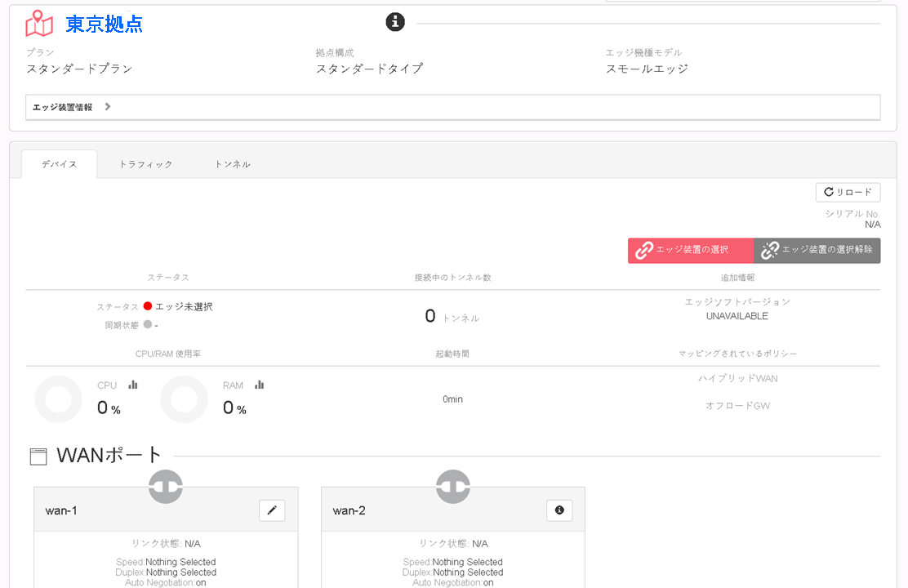Click the map pin site icon
This screenshot has height=588, width=908.
click(x=39, y=23)
